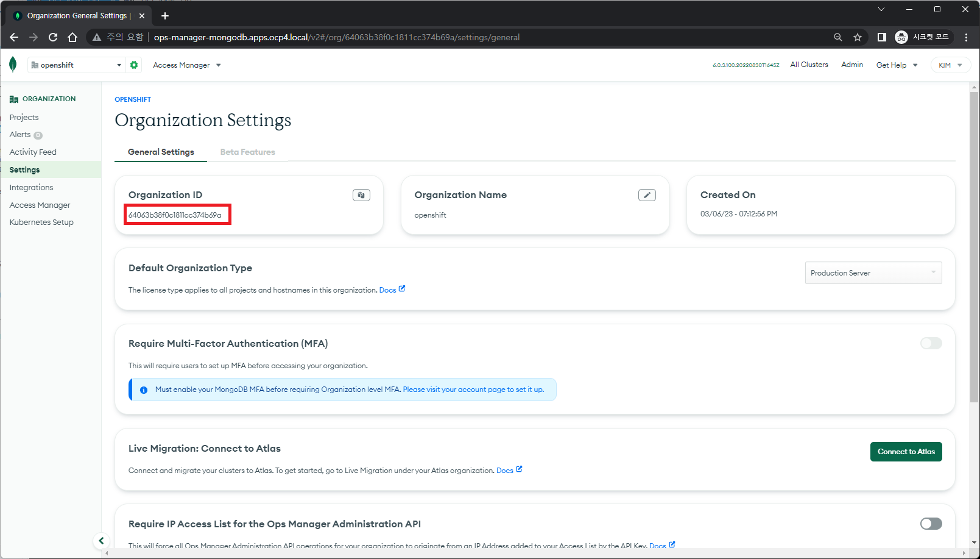Viewport: 980px width, 559px height.
Task: Click the ORGANIZATION sidebar header
Action: [x=43, y=99]
